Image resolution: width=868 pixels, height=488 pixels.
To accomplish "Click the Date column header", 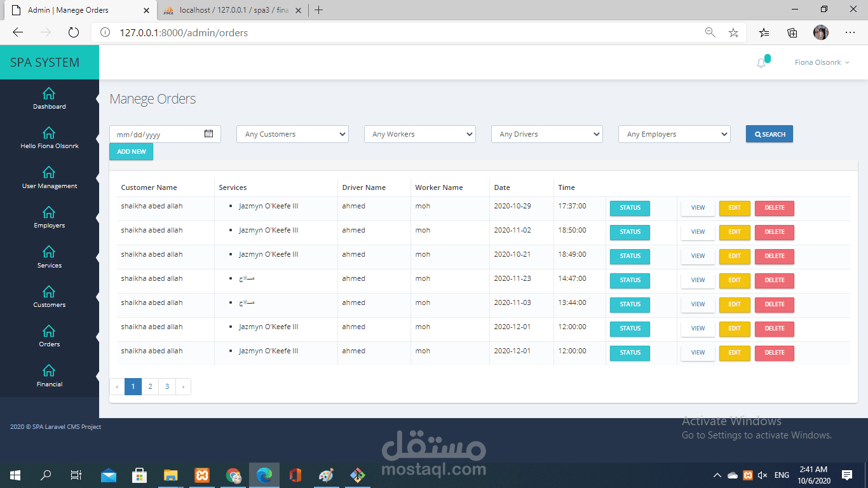I will [x=502, y=187].
